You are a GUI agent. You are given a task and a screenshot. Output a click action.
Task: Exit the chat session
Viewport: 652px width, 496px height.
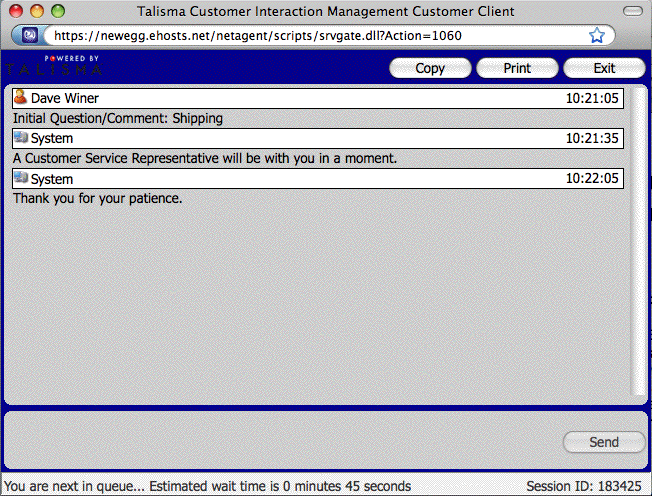click(604, 69)
